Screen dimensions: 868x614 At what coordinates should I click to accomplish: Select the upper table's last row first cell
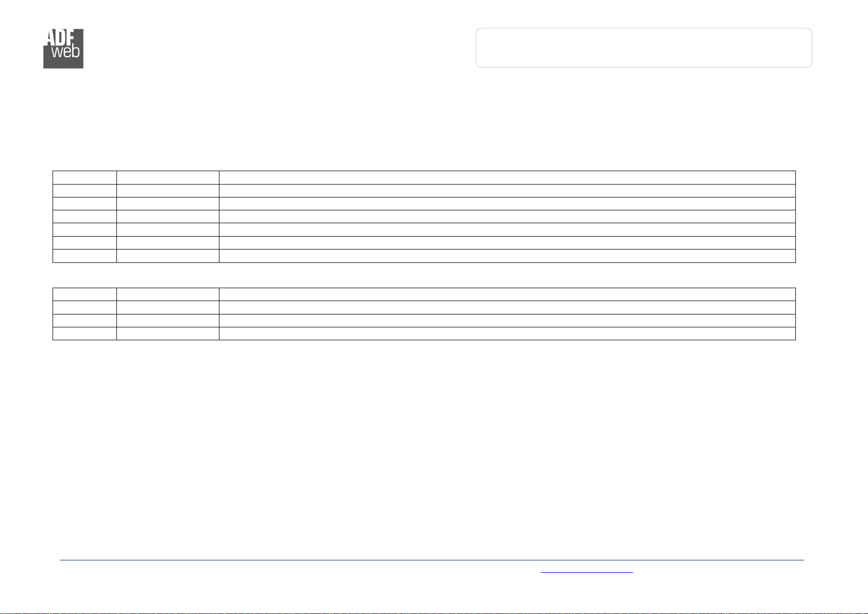85,256
